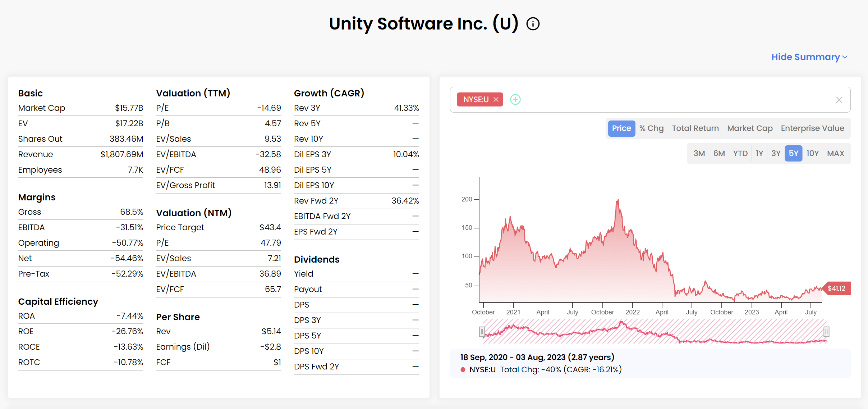This screenshot has height=409, width=868.
Task: Click the Hide Summary chevron arrow
Action: click(845, 58)
